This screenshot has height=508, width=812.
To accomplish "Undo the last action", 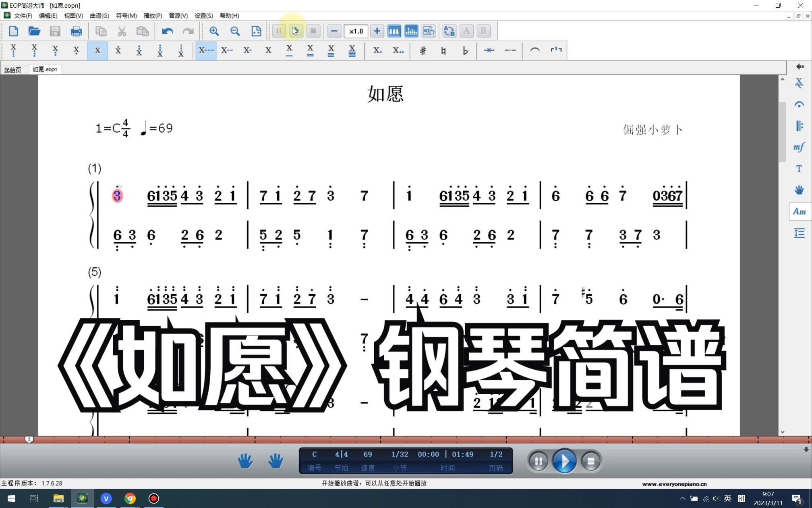I will point(167,31).
